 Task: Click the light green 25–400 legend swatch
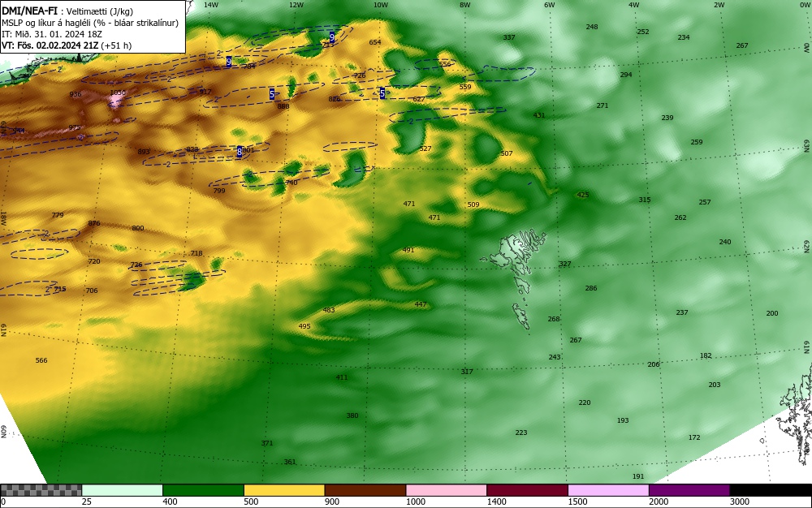(x=123, y=490)
